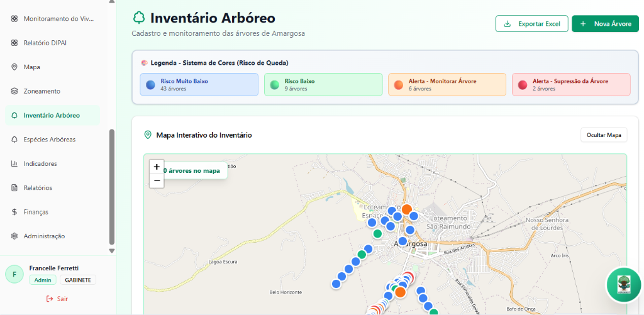Click the blue marker nearest Belo Horizonte label

[336, 284]
